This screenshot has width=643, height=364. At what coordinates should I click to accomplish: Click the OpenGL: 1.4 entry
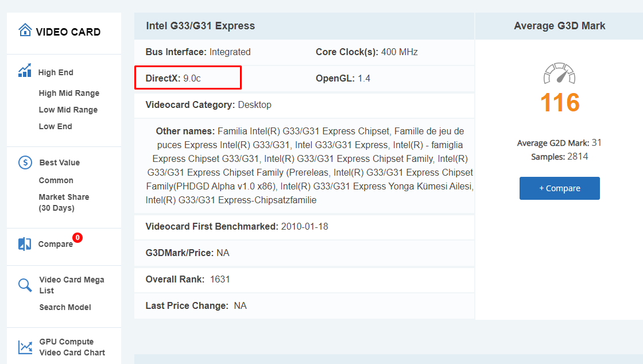pos(343,78)
